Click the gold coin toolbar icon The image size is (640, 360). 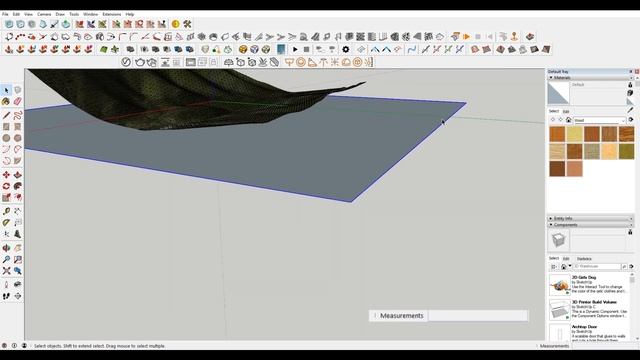point(176,24)
